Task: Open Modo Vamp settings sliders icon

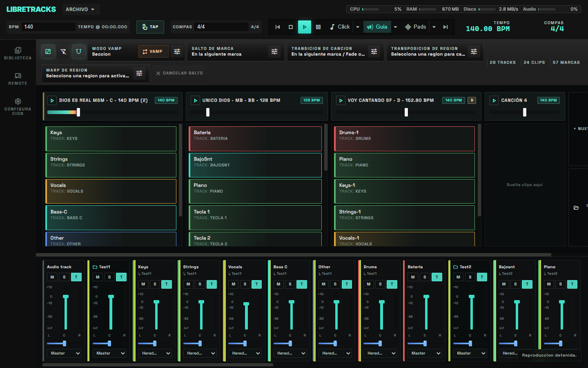Action: click(x=177, y=52)
